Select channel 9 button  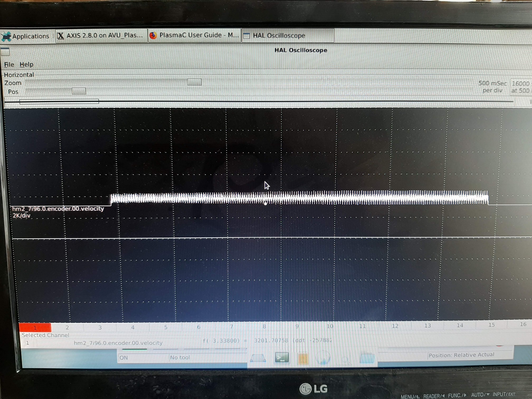pyautogui.click(x=297, y=326)
